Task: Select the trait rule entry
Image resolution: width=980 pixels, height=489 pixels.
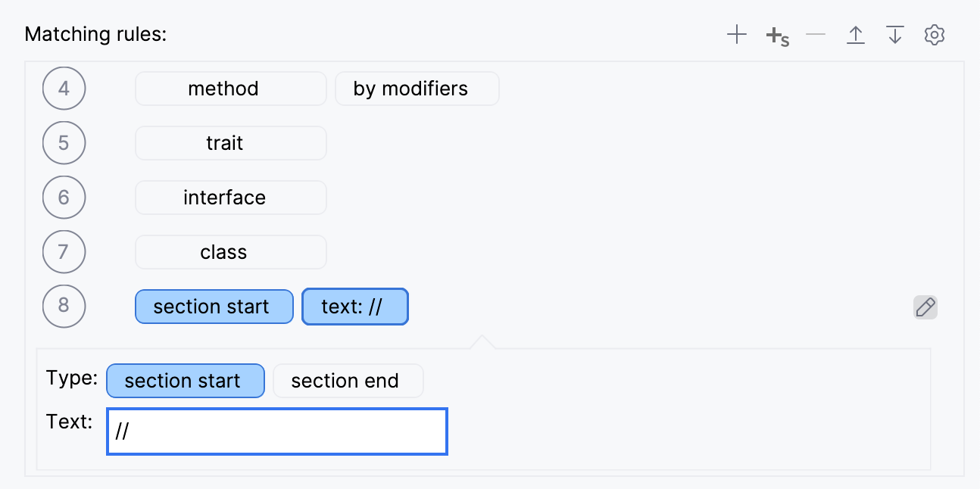Action: pyautogui.click(x=230, y=143)
